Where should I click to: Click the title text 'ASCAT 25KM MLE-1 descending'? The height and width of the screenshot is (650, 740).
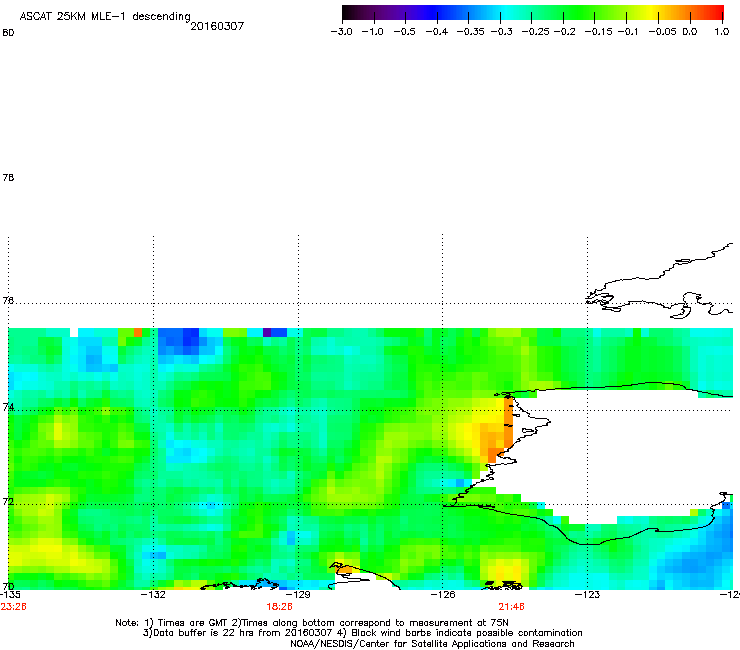(105, 16)
